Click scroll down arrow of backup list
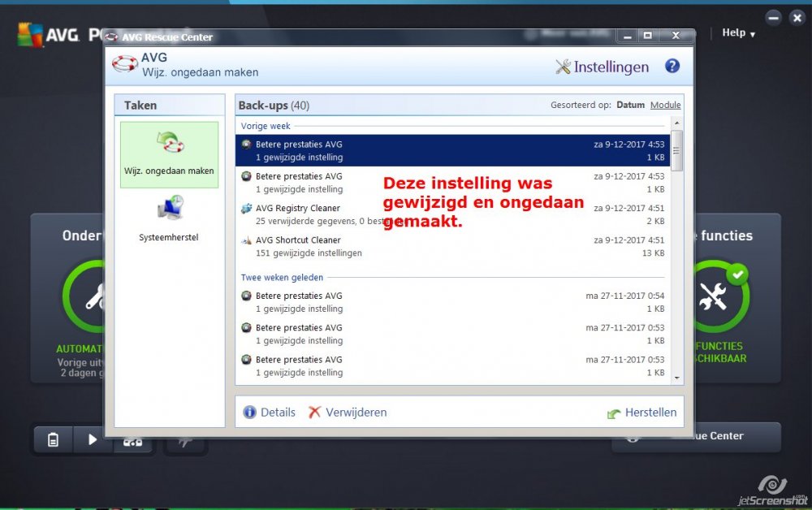 pyautogui.click(x=676, y=378)
